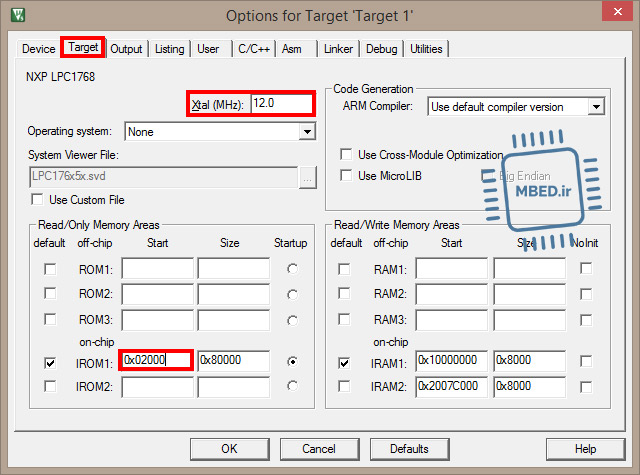Expand the ARM Compiler version dropdown
The image size is (640, 475).
(x=596, y=107)
